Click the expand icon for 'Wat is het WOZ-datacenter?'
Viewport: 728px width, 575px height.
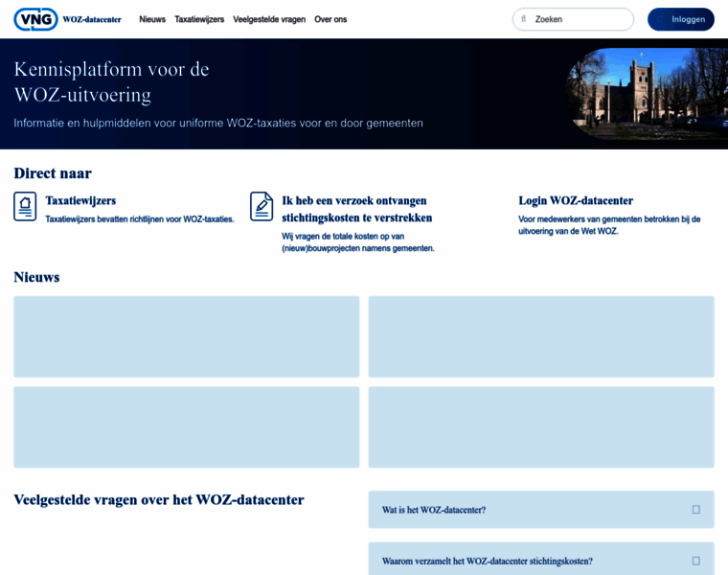pyautogui.click(x=696, y=510)
